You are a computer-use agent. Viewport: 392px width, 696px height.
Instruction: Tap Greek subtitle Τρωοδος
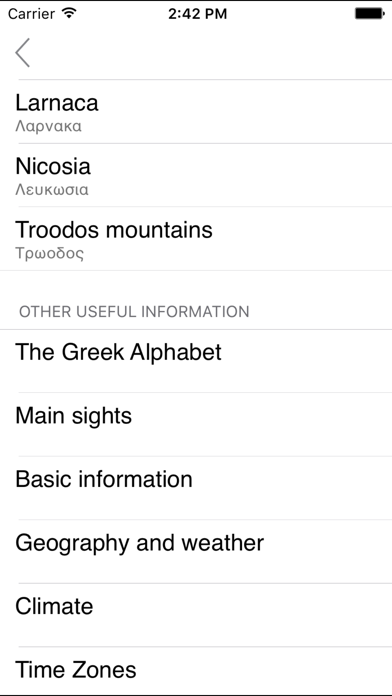pyautogui.click(x=50, y=254)
